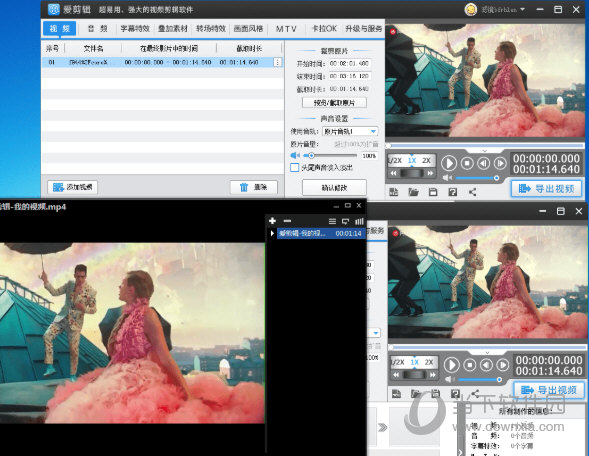Click the 确认修改 button
Image resolution: width=589 pixels, height=456 pixels.
[x=334, y=187]
